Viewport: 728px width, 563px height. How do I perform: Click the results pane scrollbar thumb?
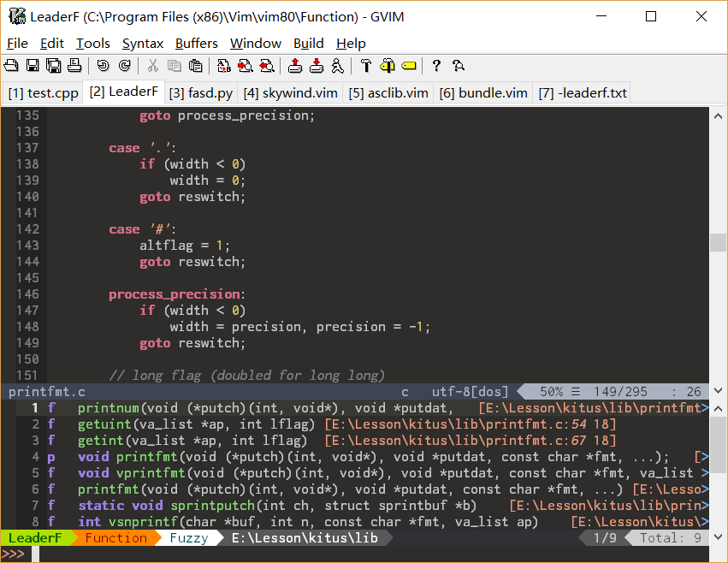[718, 446]
